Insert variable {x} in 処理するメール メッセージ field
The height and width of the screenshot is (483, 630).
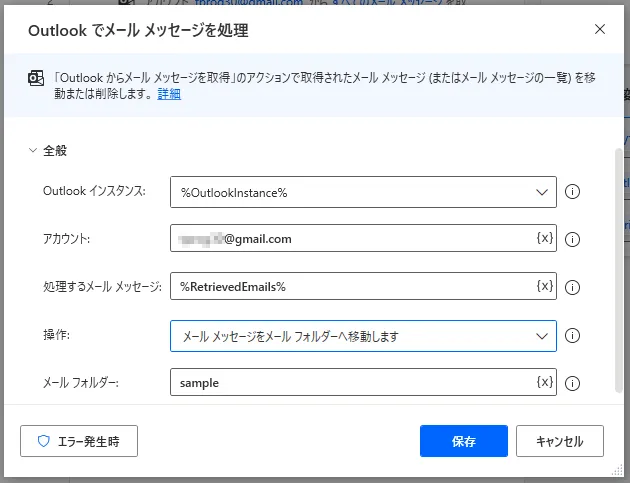pos(545,286)
